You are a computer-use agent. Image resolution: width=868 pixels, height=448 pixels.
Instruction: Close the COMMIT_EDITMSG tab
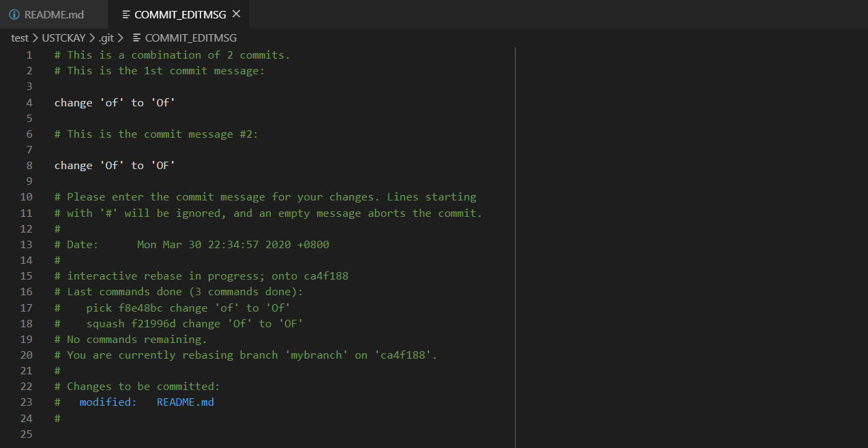pyautogui.click(x=236, y=14)
